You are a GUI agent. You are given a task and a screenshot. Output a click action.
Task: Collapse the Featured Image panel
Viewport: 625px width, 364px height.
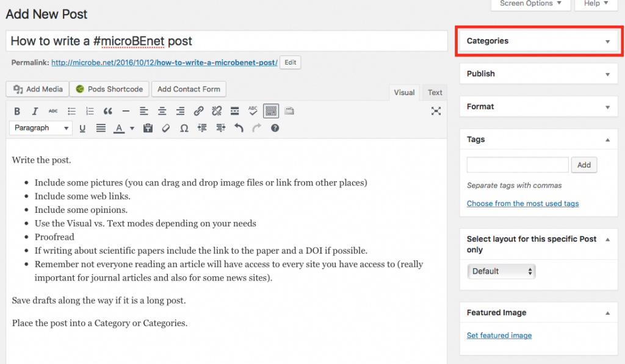607,313
